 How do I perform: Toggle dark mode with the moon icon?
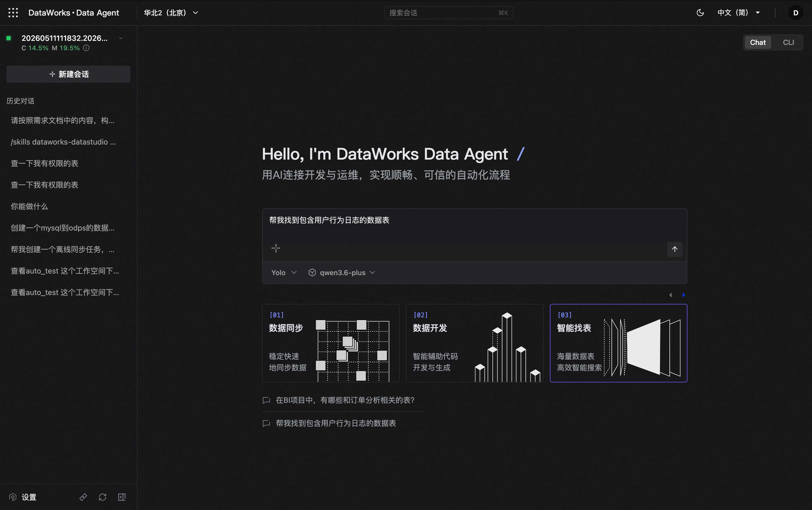(x=700, y=13)
